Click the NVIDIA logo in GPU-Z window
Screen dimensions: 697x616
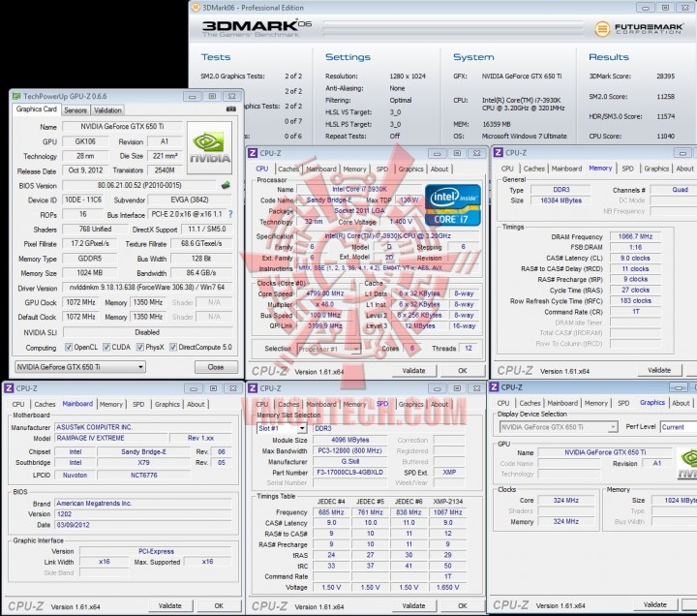click(x=209, y=147)
